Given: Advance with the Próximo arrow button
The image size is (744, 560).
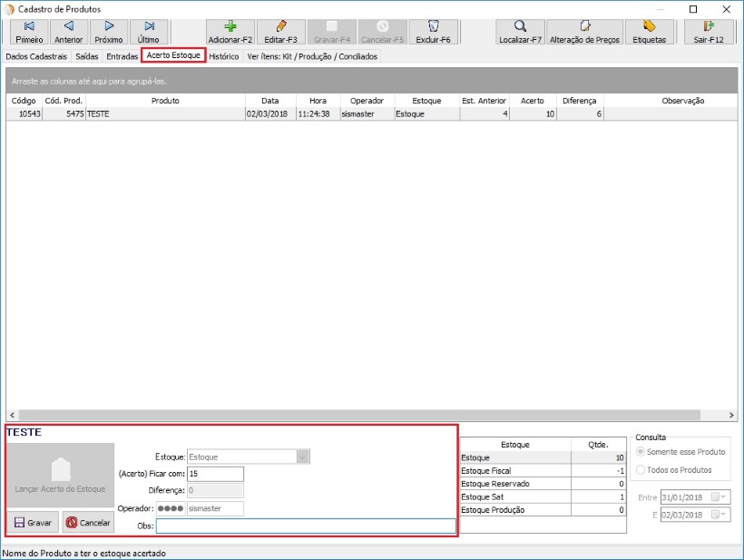Looking at the screenshot, I should [x=109, y=32].
